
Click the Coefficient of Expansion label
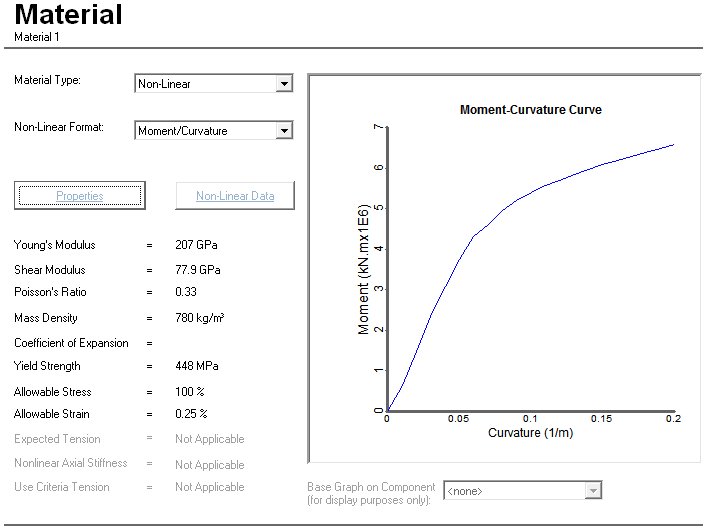pyautogui.click(x=71, y=343)
